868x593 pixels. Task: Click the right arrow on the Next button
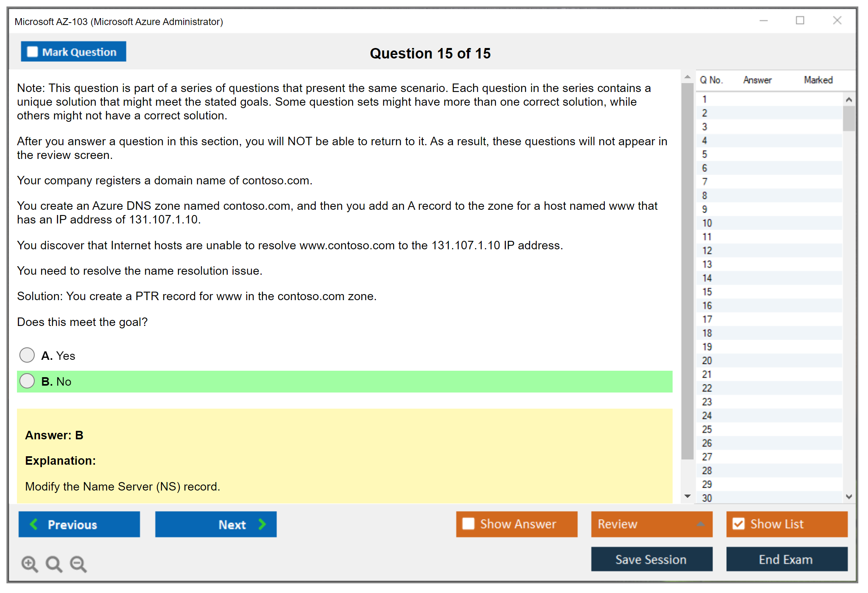[x=262, y=524]
